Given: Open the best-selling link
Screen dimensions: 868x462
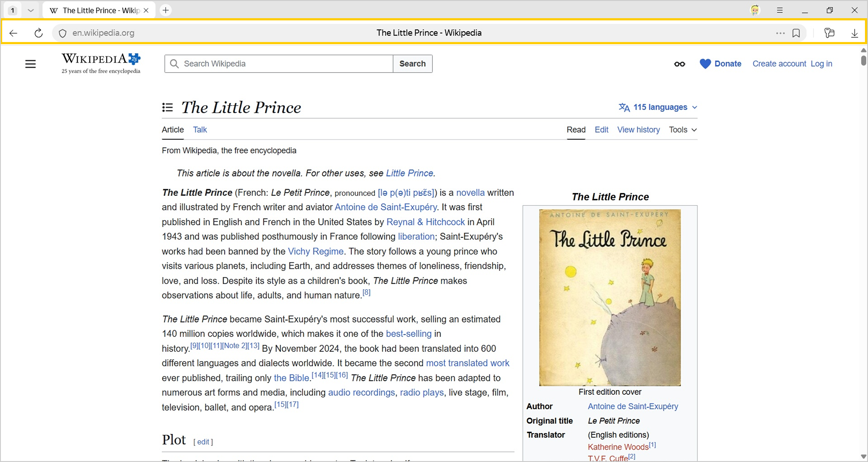Looking at the screenshot, I should point(409,334).
